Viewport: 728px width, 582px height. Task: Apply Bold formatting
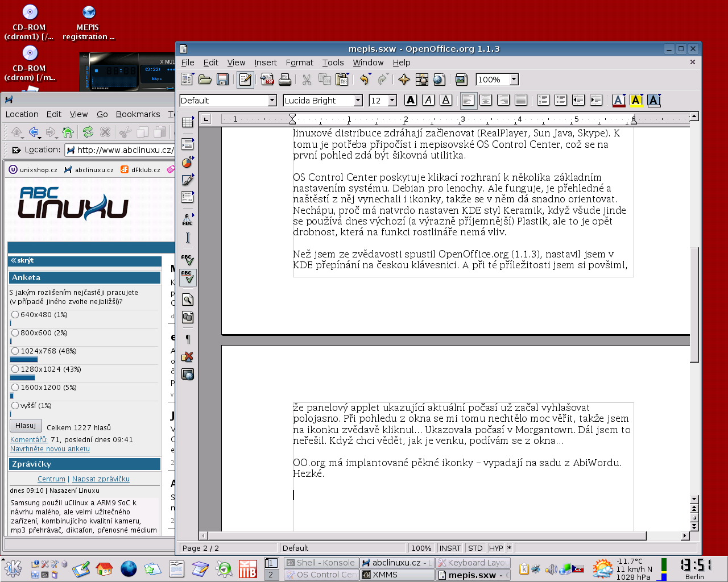(x=411, y=100)
